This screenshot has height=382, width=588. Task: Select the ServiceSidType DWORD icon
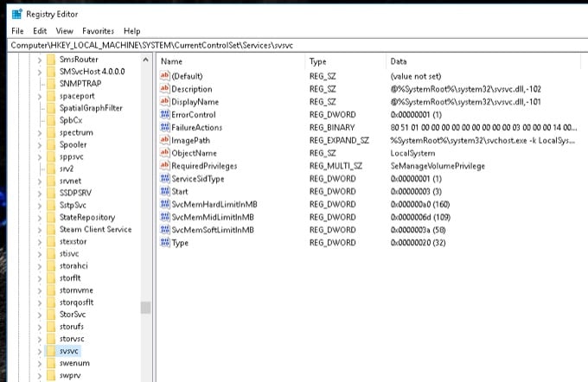coord(164,178)
